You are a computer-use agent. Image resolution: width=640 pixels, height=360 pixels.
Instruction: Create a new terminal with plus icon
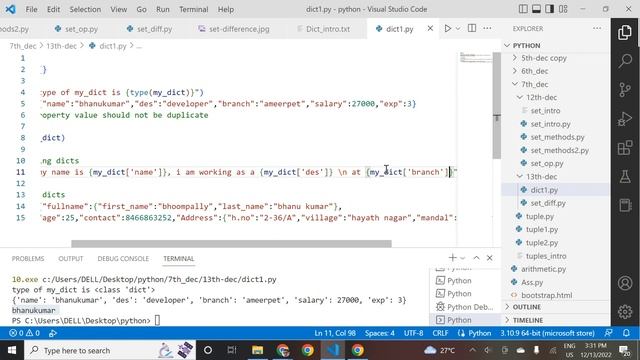[452, 258]
